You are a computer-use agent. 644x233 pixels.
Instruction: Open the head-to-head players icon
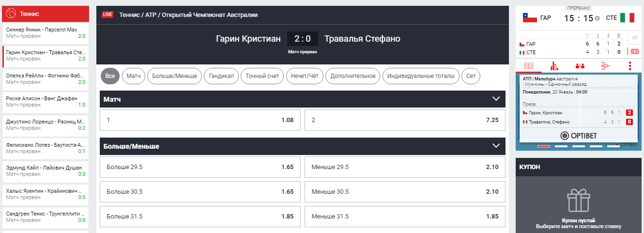[580, 66]
